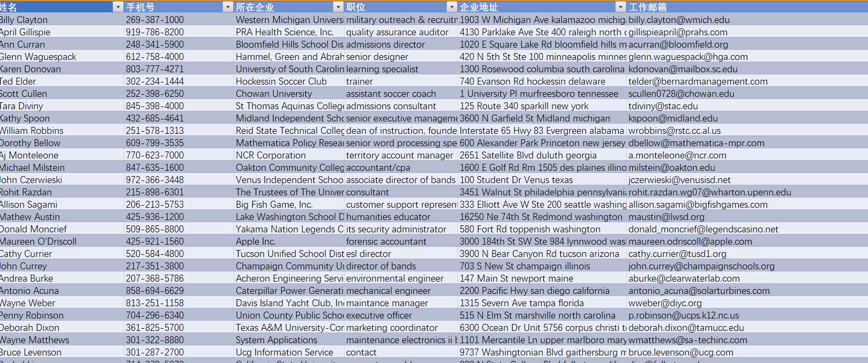The height and width of the screenshot is (363, 868).
Task: Click phone number 972-366-3448
Action: (x=155, y=180)
